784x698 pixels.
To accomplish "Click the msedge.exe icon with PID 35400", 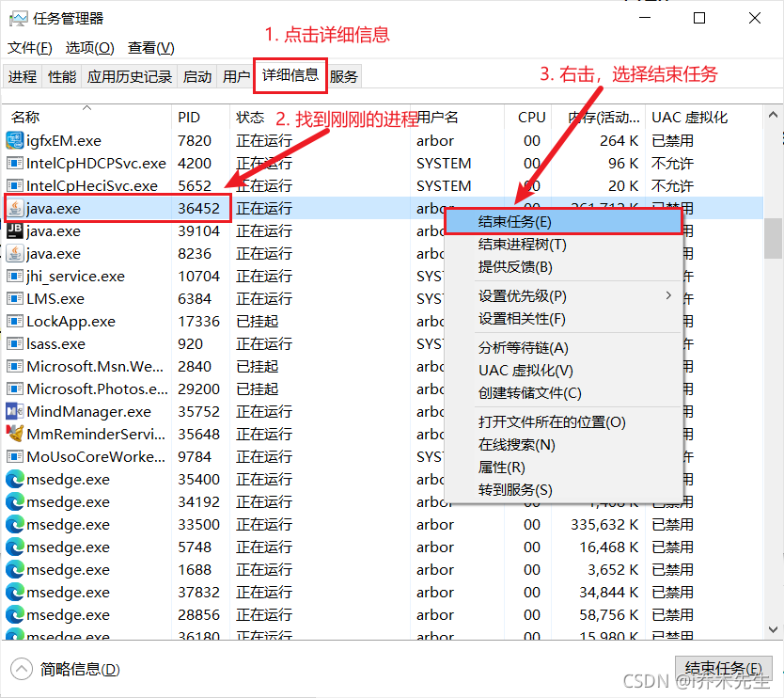I will (x=15, y=480).
